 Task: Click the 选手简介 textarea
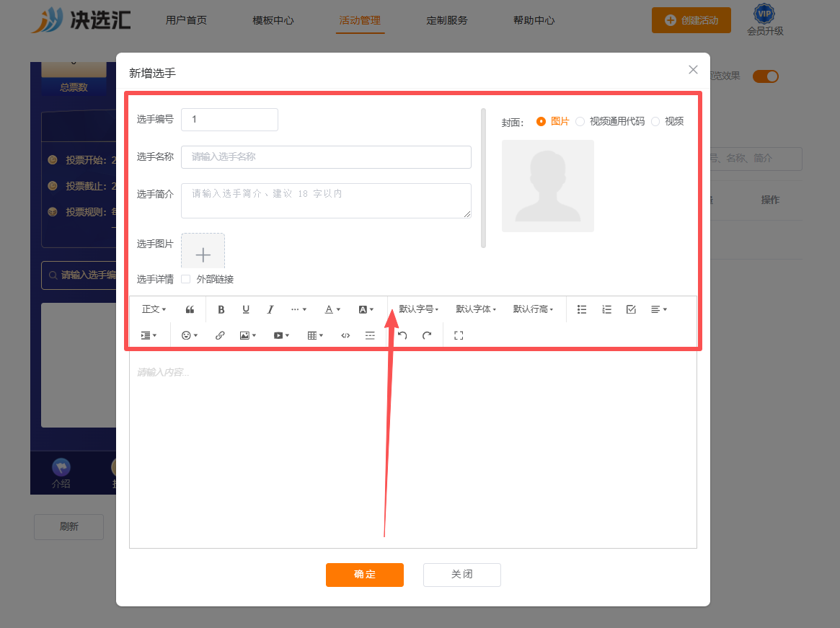click(326, 201)
